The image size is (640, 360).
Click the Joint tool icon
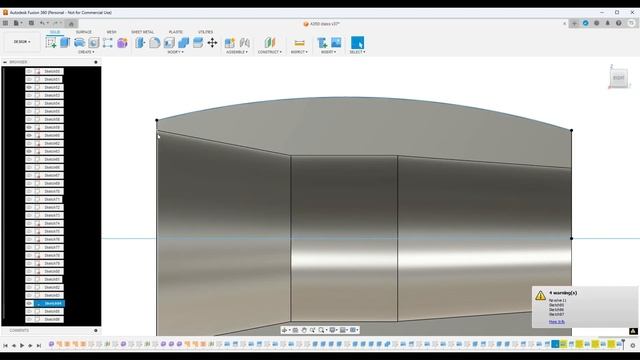coord(244,42)
